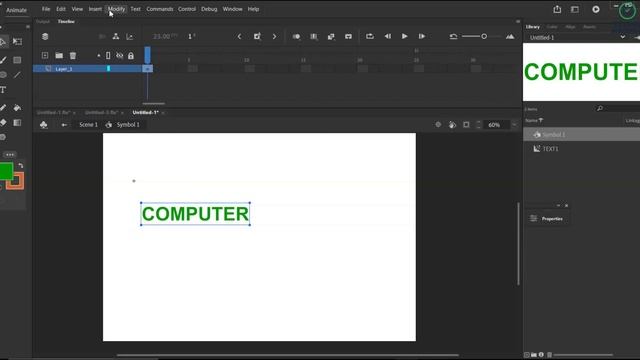This screenshot has width=640, height=360.
Task: Select the Rectangle tool
Action: click(17, 60)
